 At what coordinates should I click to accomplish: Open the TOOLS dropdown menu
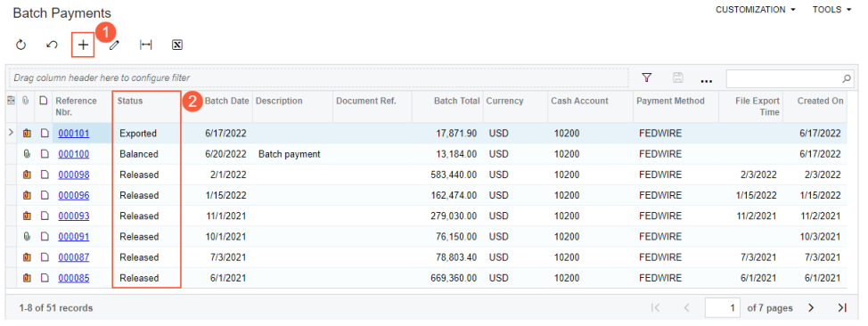point(831,10)
